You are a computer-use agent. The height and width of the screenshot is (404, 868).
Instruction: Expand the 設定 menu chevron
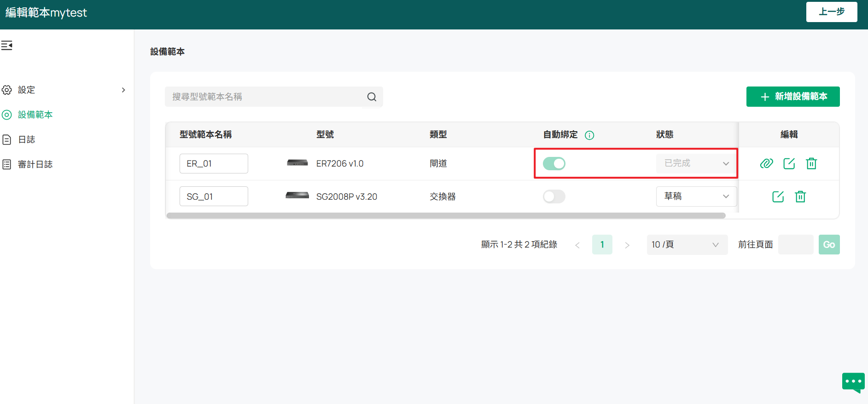point(123,90)
